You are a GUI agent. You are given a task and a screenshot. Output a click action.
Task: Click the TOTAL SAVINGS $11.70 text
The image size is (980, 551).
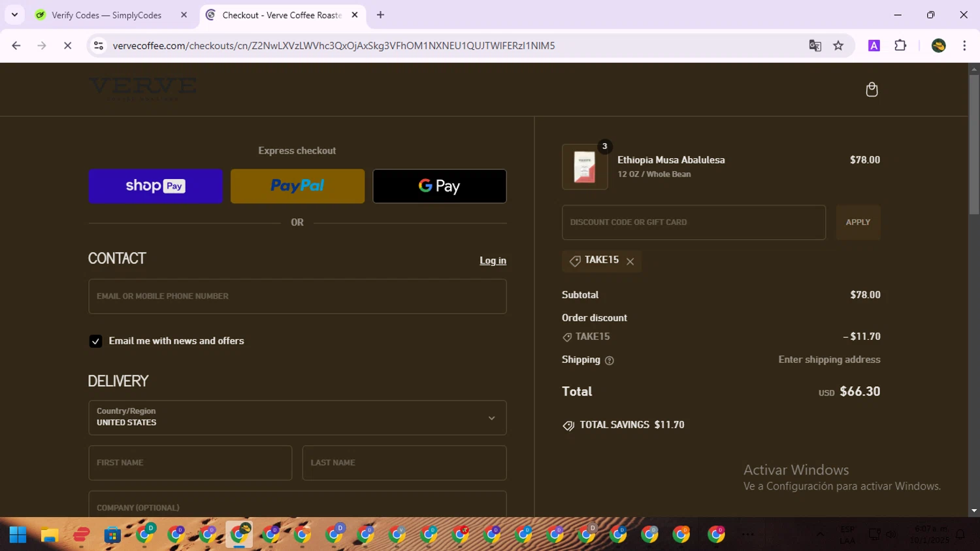(x=632, y=425)
